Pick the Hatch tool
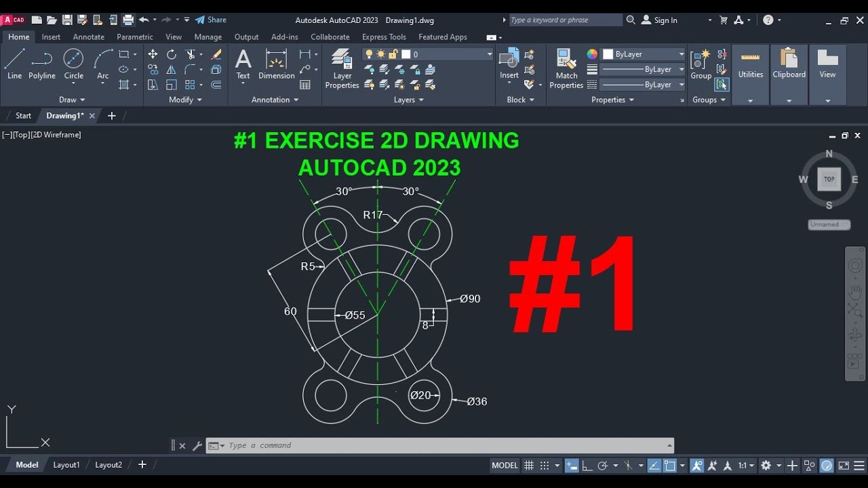 (124, 85)
